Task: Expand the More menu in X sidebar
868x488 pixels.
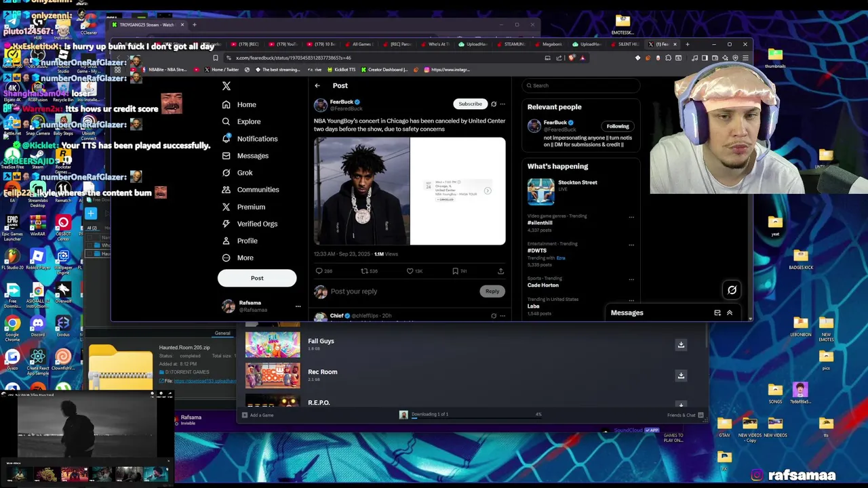Action: pos(237,258)
